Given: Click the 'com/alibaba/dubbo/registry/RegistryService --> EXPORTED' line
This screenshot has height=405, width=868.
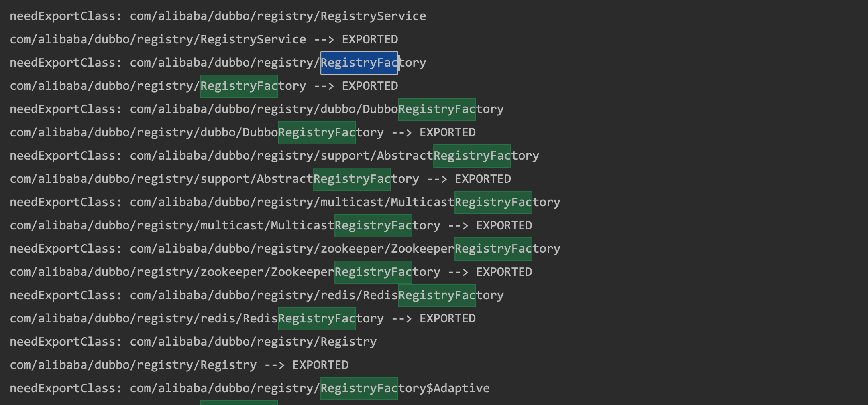Looking at the screenshot, I should tap(204, 39).
